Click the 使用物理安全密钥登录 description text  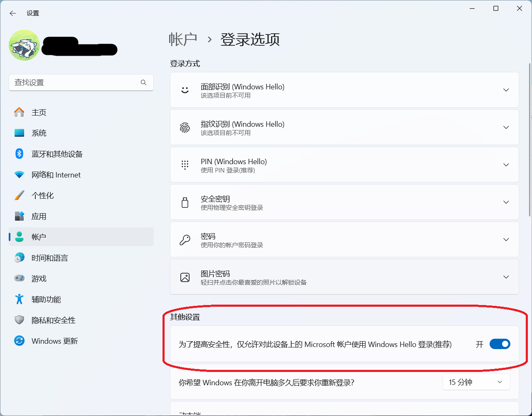pos(232,208)
